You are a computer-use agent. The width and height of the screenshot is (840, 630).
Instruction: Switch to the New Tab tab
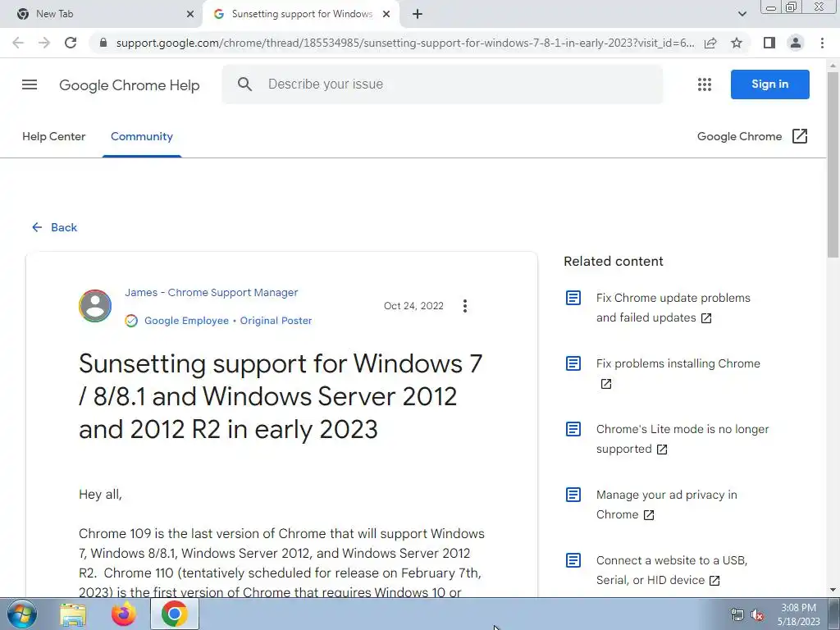click(101, 14)
